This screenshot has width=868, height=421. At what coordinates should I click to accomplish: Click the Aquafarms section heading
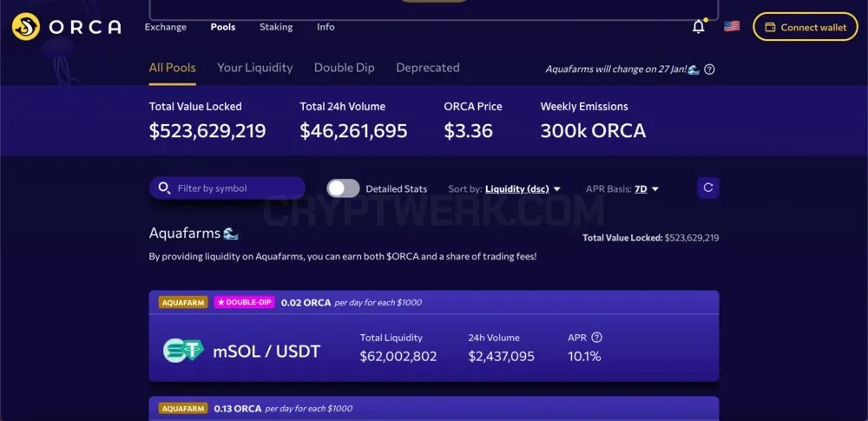point(194,234)
